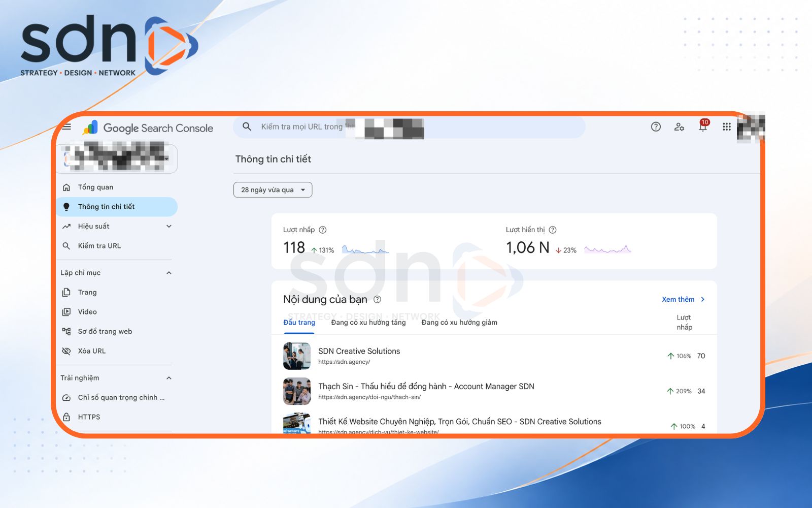Click the Kiểm tra URL magnifier icon
Image resolution: width=812 pixels, height=508 pixels.
pos(66,246)
